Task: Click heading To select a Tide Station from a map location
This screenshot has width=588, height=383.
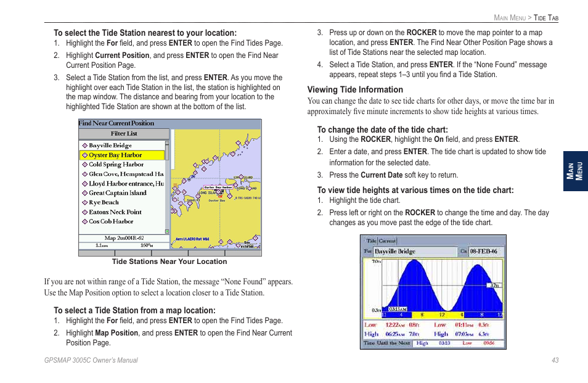Action: click(134, 311)
